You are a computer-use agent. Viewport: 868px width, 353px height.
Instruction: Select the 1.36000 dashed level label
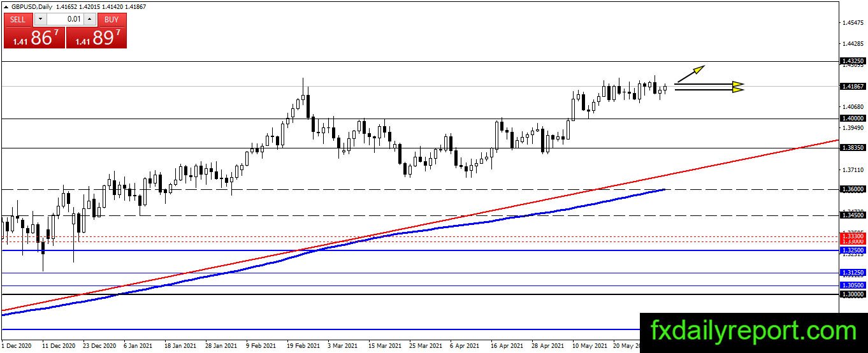coord(853,189)
